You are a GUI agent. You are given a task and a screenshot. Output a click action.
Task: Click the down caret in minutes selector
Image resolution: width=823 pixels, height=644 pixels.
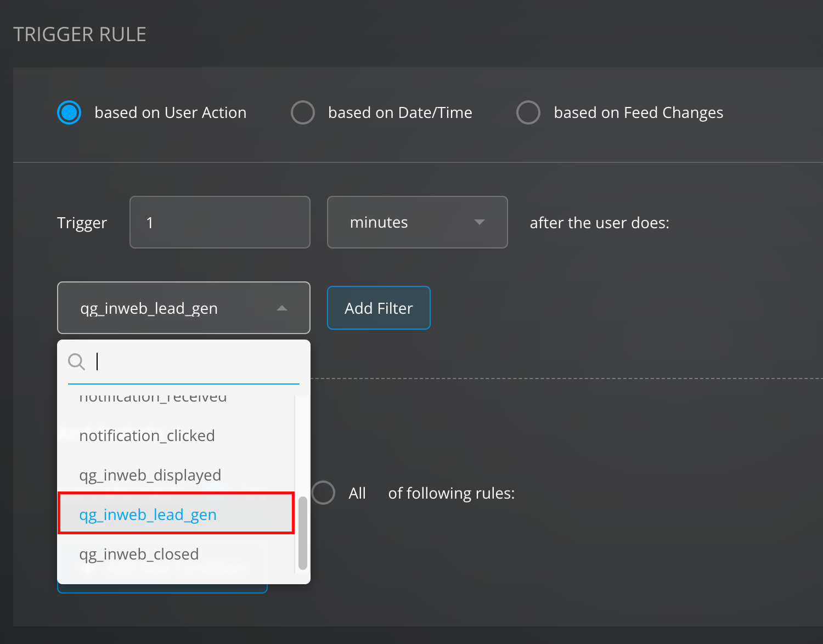479,222
